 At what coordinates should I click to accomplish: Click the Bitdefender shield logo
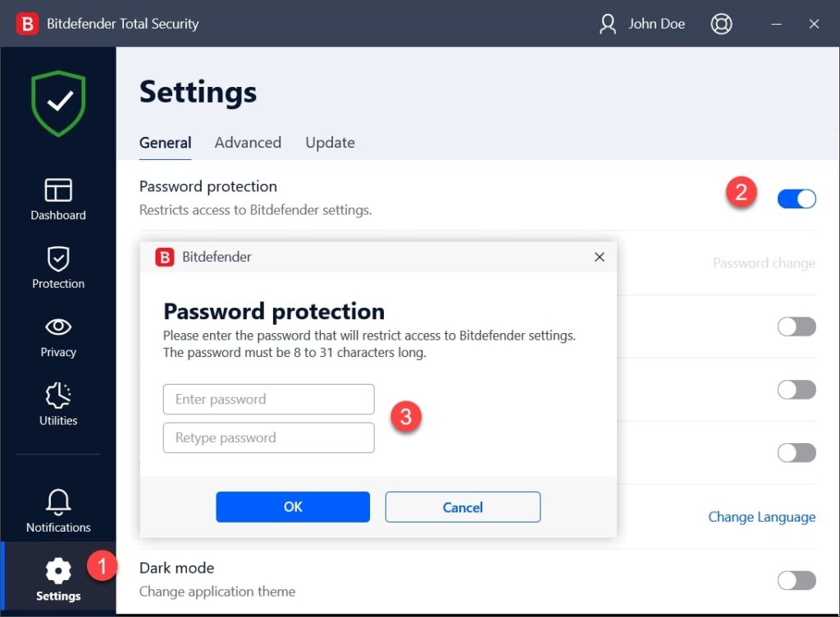tap(57, 103)
